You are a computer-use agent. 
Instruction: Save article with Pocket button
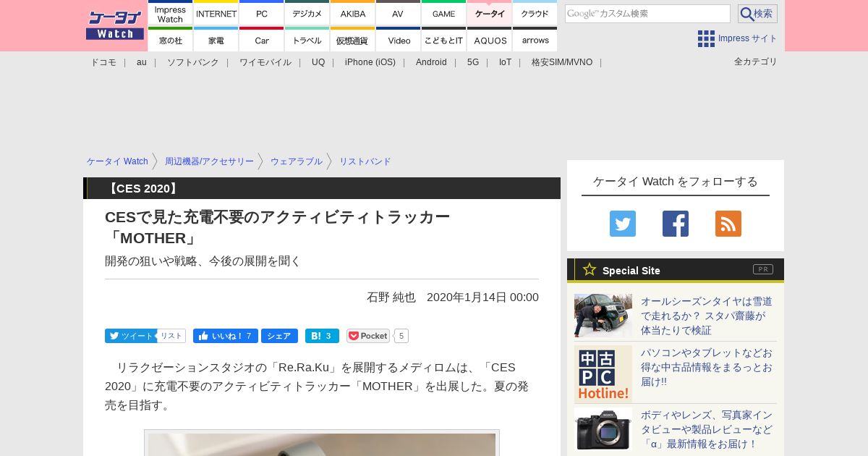(368, 336)
